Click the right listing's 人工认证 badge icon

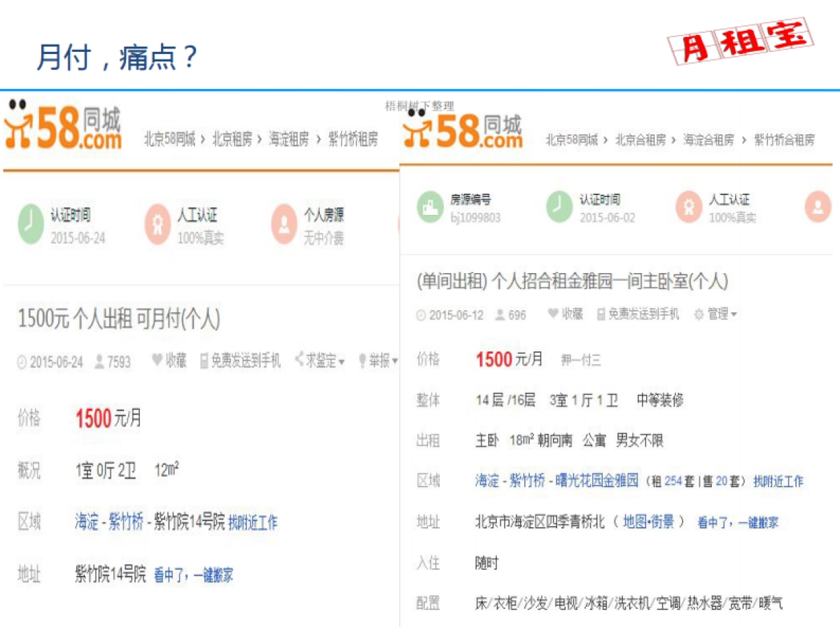689,207
